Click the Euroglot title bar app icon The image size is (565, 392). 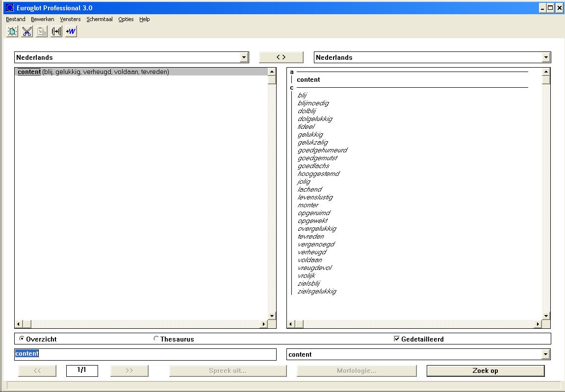click(x=10, y=8)
